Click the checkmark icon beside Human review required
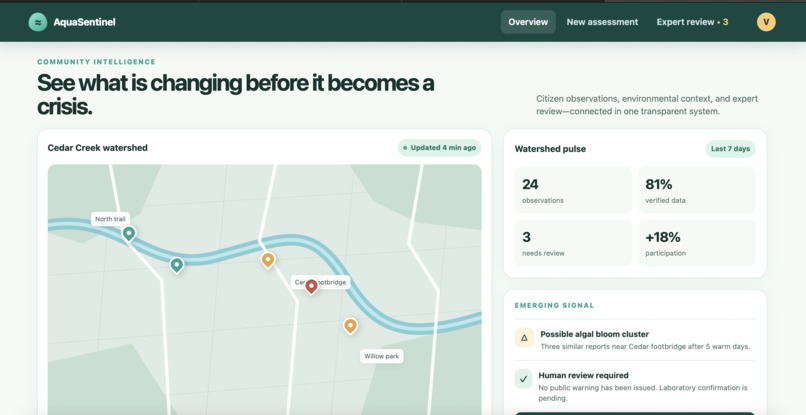Screen dimensions: 806x415 (523, 379)
